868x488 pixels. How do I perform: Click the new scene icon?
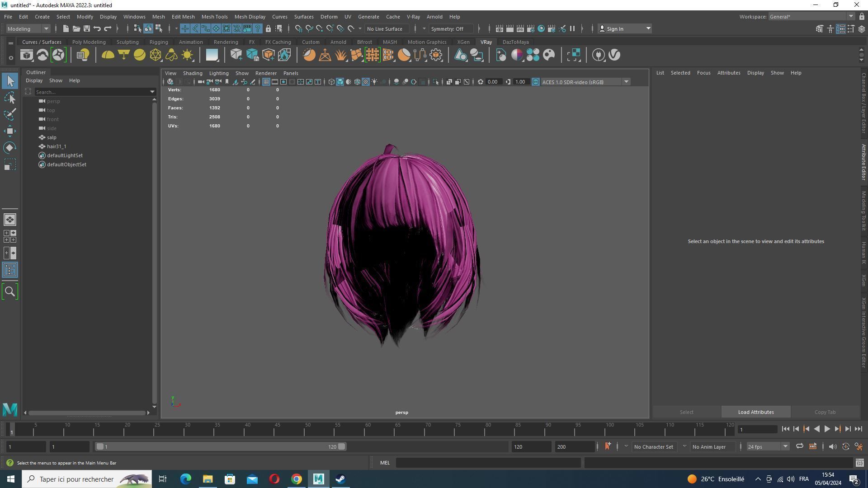pos(66,29)
